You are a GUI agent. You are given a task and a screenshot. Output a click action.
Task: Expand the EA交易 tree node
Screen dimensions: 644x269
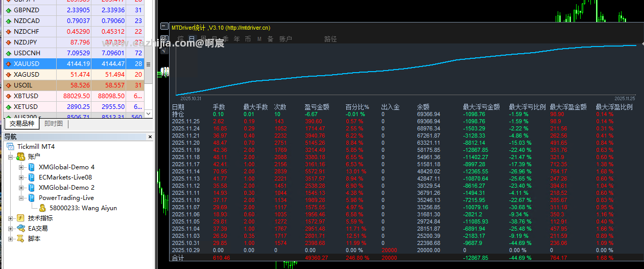coord(11,229)
